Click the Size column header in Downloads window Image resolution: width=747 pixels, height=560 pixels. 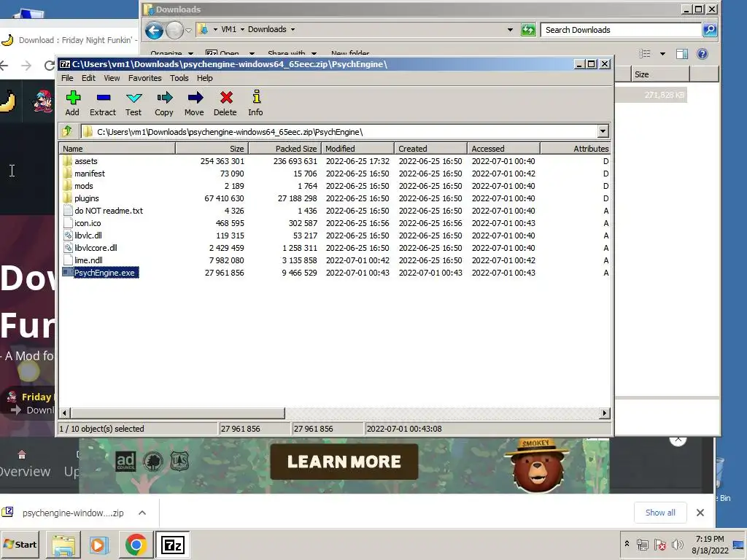[x=660, y=74]
